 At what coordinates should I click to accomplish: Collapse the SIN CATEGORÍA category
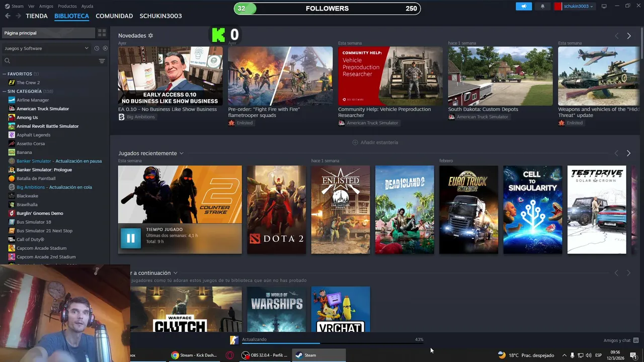5,92
